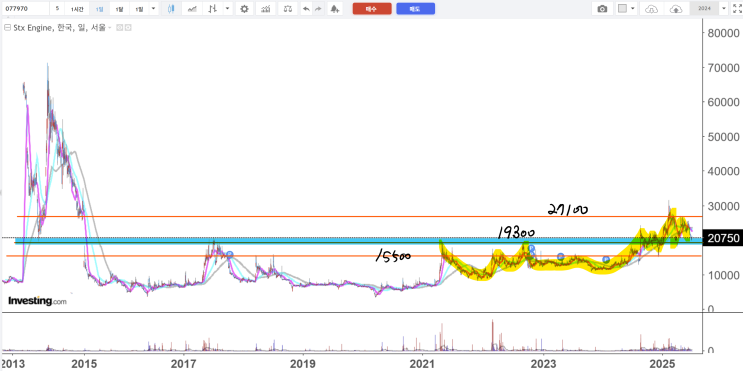743x371 pixels.
Task: Select the bar chart type icon
Action: [214, 9]
